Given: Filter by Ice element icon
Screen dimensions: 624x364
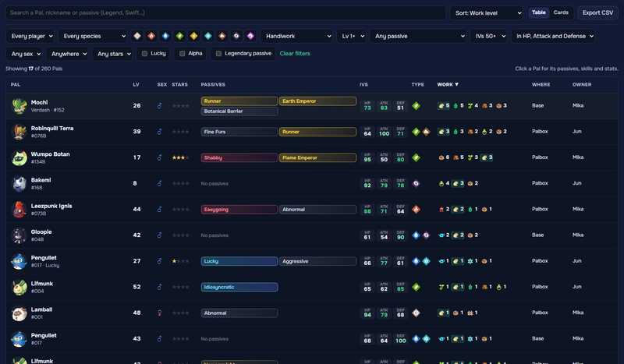Looking at the screenshot, I should point(208,36).
